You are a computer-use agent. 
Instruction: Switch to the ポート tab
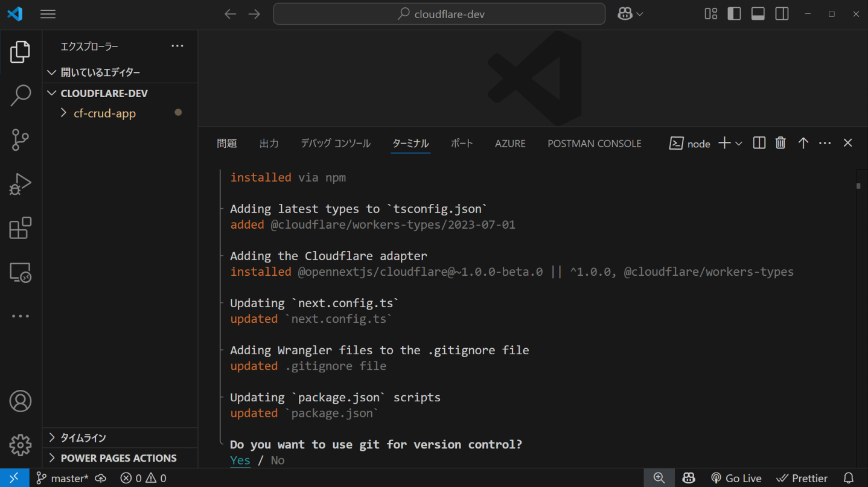(x=462, y=144)
